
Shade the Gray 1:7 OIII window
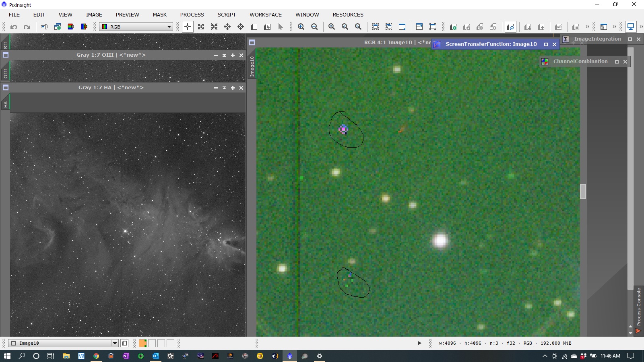coord(224,55)
